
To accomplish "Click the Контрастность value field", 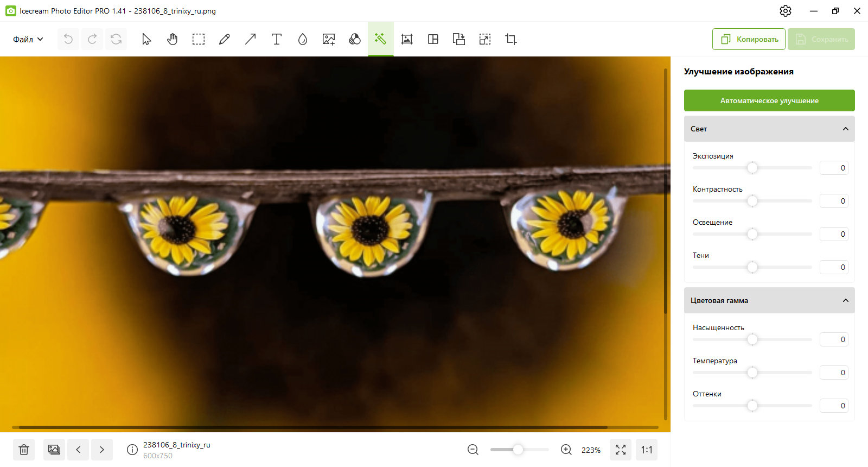I will pyautogui.click(x=834, y=201).
